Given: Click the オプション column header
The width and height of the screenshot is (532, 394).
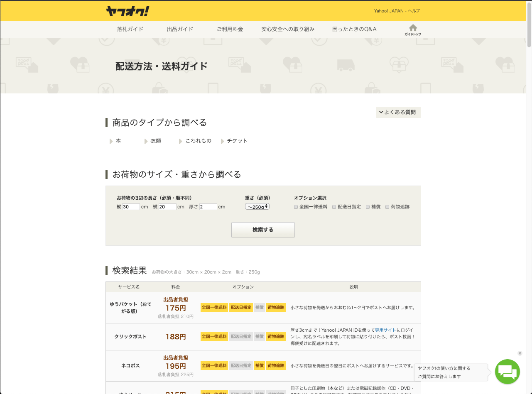Looking at the screenshot, I should (x=243, y=287).
